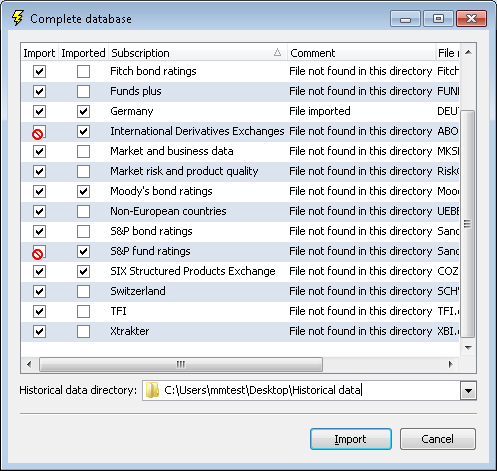Click the Subscription sort arrow indicator
497x471 pixels.
(277, 52)
